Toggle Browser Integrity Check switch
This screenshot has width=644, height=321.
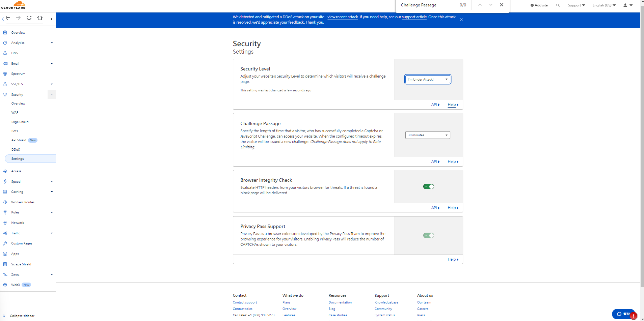[x=428, y=186]
